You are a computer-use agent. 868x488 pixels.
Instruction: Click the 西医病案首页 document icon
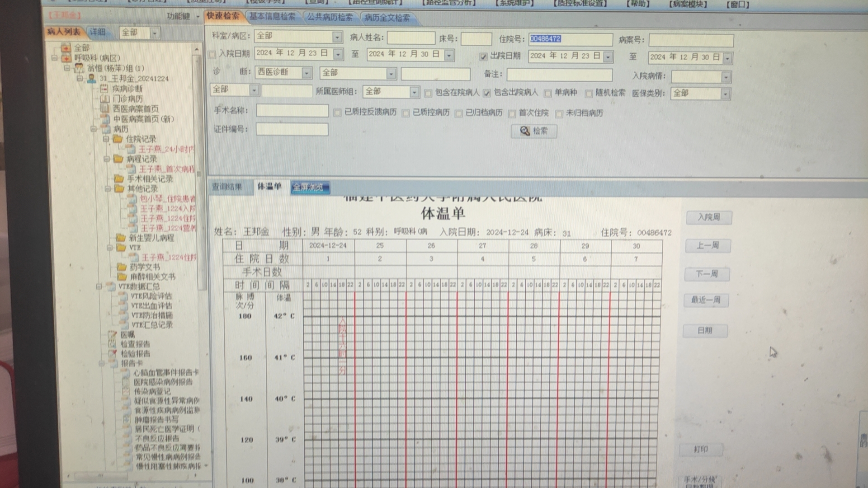(x=105, y=108)
